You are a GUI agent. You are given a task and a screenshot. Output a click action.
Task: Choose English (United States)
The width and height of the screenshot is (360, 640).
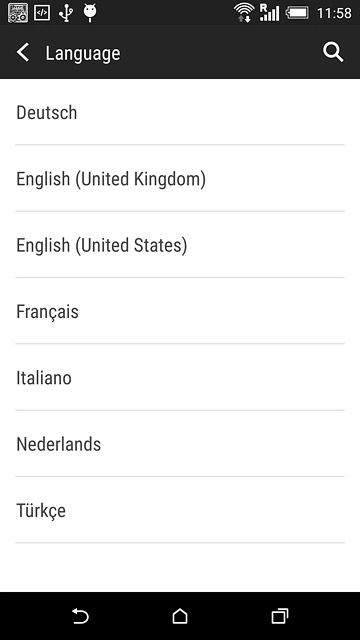tap(180, 245)
